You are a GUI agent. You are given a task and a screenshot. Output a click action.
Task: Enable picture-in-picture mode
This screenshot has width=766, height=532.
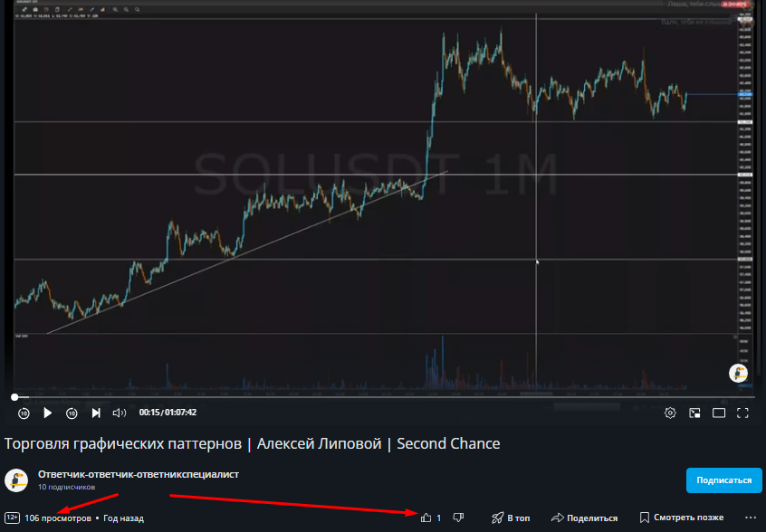click(x=694, y=413)
